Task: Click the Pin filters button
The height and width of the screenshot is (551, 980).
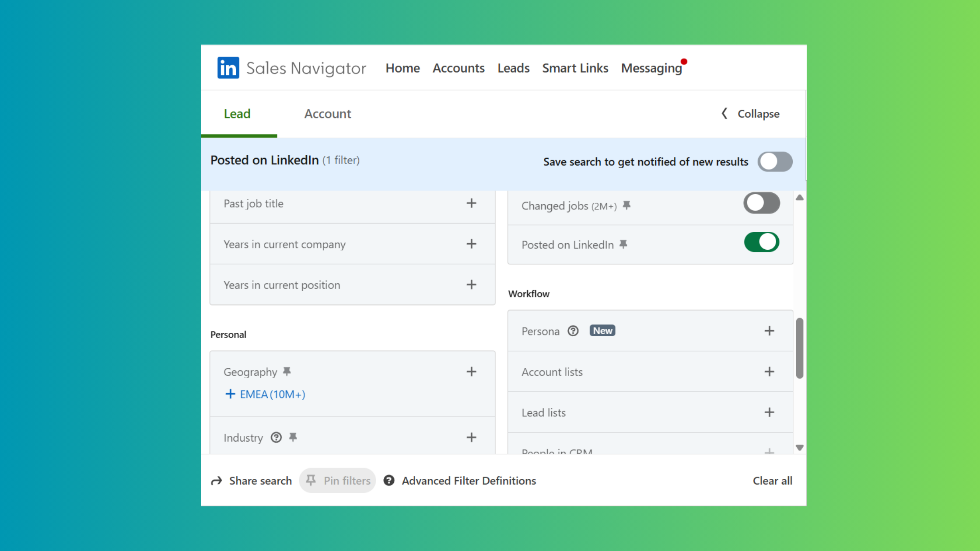Action: tap(337, 481)
